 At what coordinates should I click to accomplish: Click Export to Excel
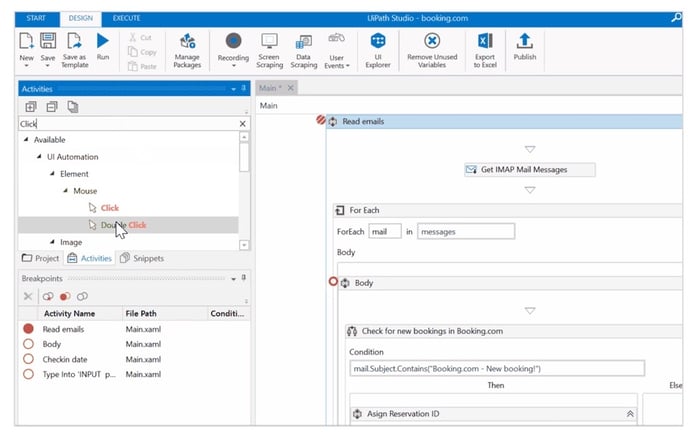point(485,50)
